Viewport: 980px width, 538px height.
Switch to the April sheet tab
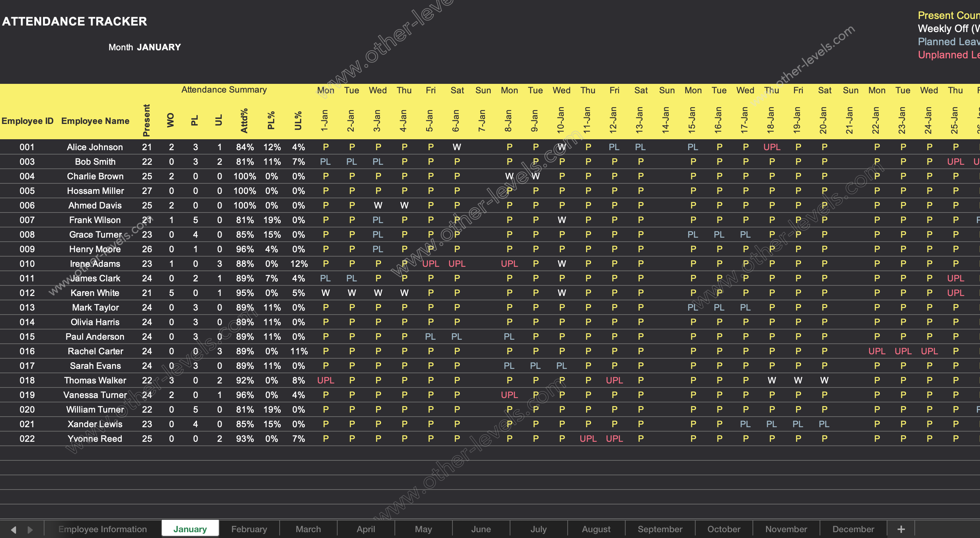366,529
